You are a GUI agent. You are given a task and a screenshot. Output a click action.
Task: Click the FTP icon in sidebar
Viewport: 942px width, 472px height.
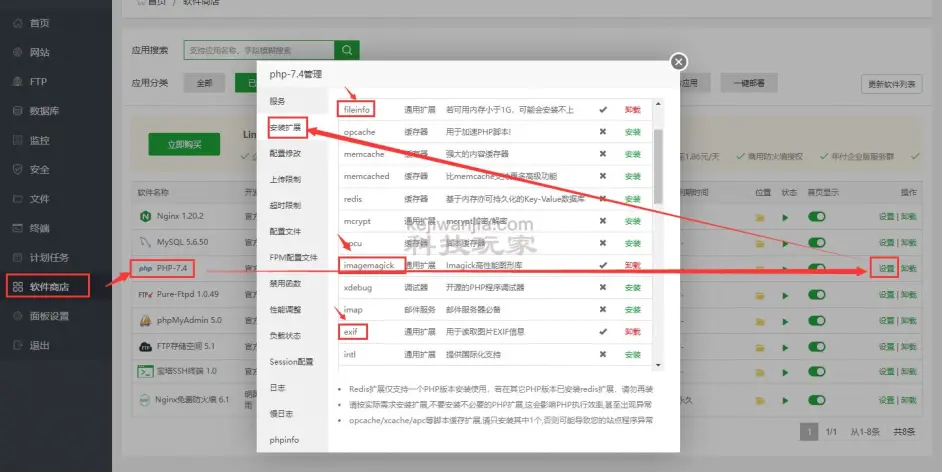tap(17, 82)
